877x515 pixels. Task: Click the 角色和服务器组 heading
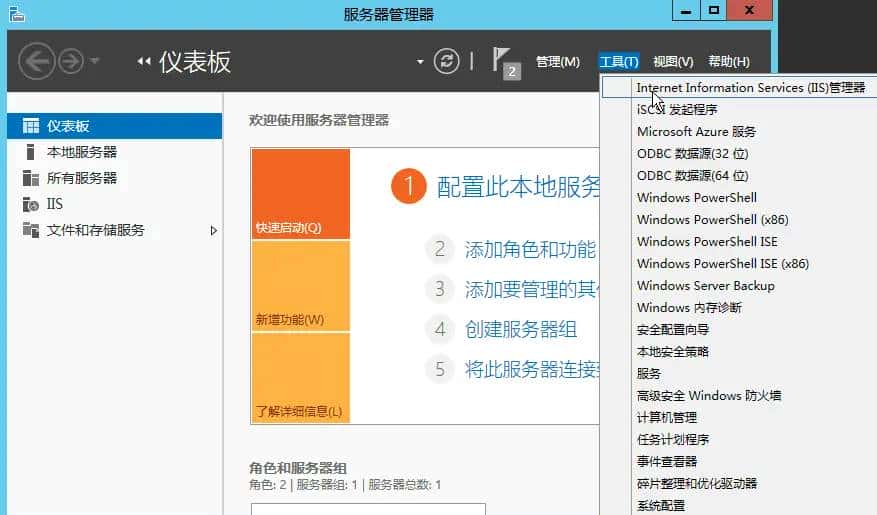(298, 468)
